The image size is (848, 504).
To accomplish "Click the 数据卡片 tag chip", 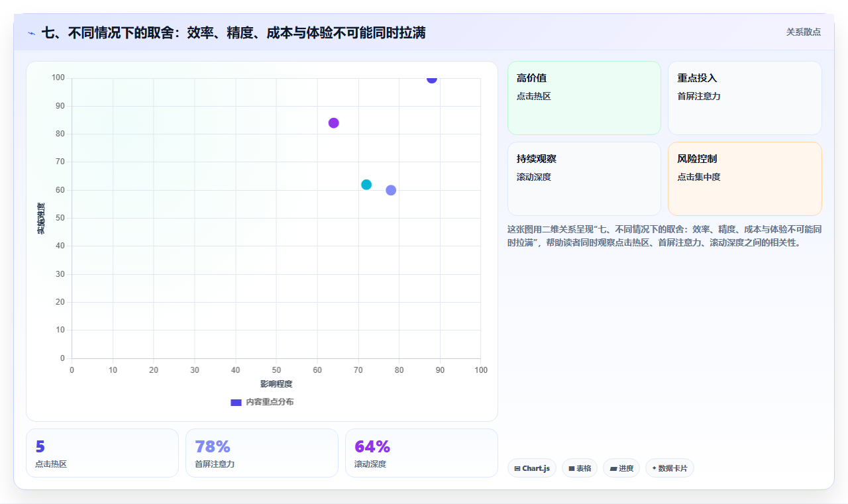I will pos(670,468).
